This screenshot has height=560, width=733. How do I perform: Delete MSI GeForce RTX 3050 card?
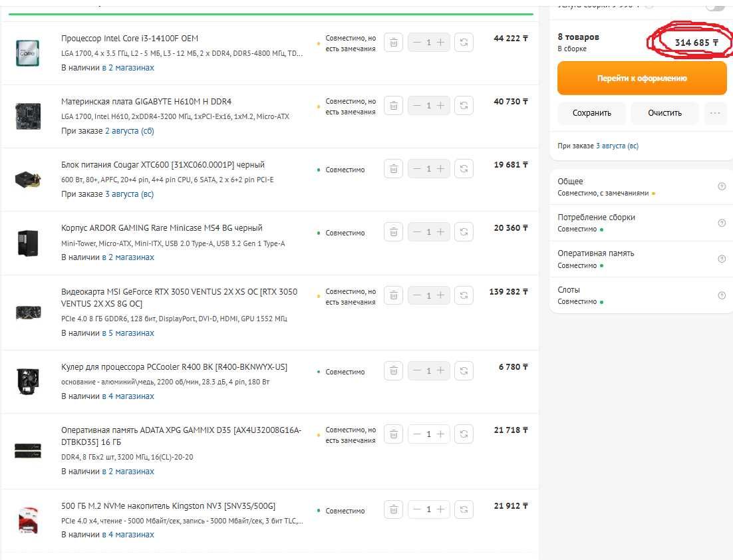(394, 295)
